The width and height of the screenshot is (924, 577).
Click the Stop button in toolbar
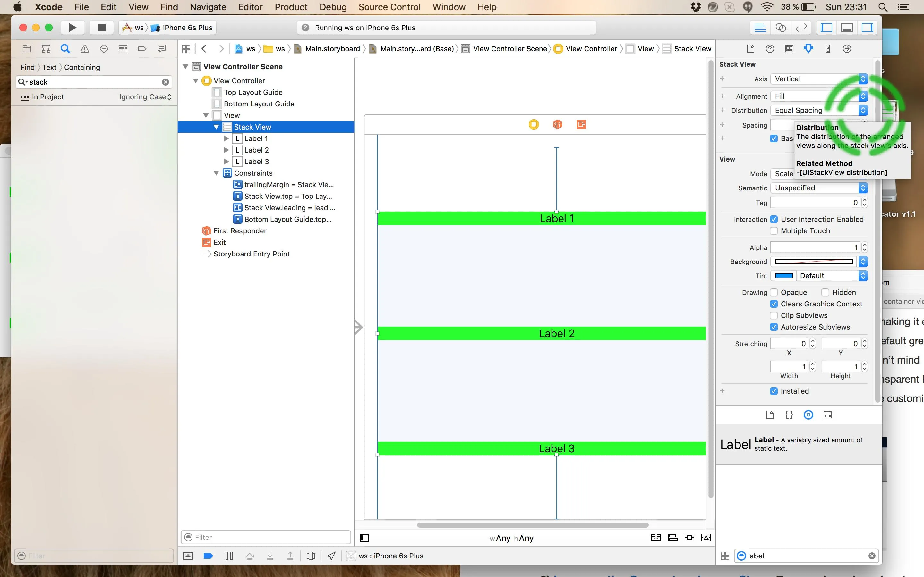(101, 28)
